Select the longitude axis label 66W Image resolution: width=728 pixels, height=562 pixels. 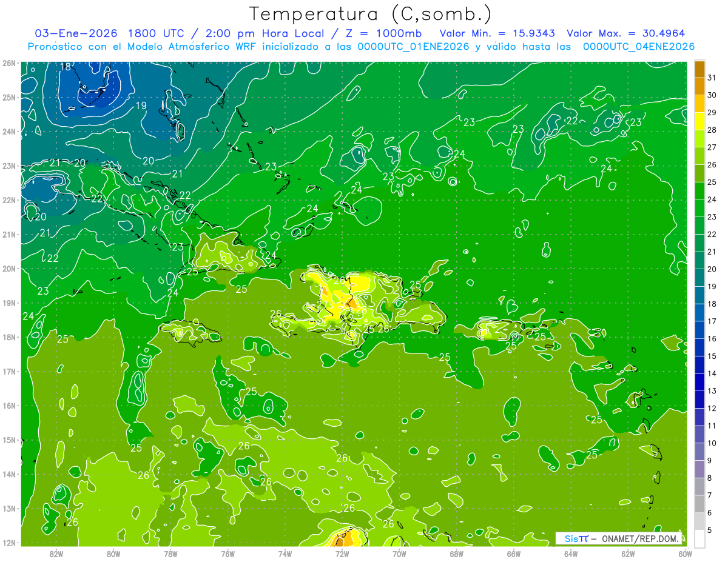514,553
